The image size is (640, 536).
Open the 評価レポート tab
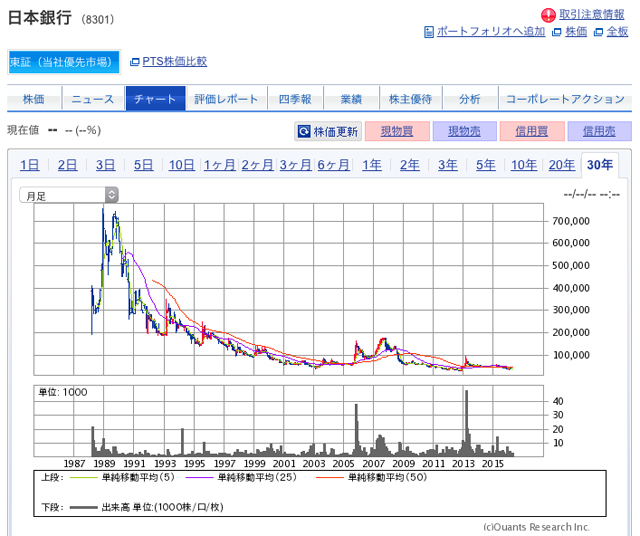[x=226, y=99]
